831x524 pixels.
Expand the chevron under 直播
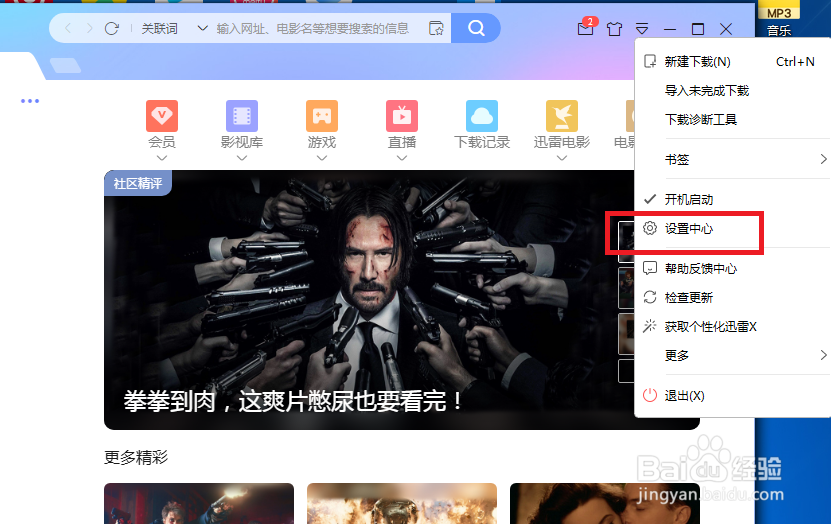point(402,158)
